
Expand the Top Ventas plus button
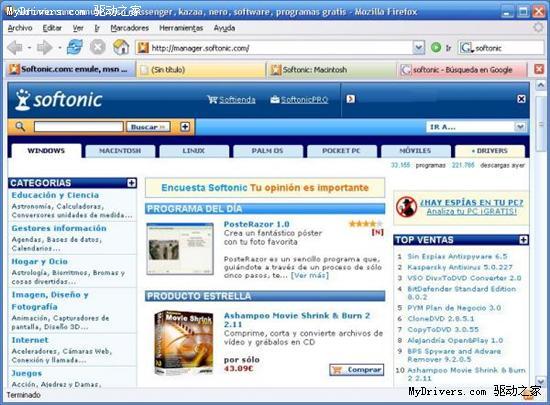click(523, 240)
